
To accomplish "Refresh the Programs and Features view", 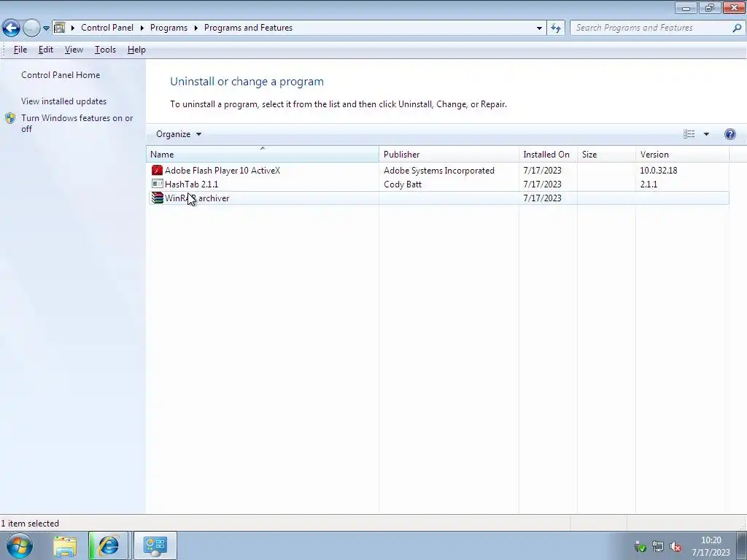I will [x=556, y=28].
